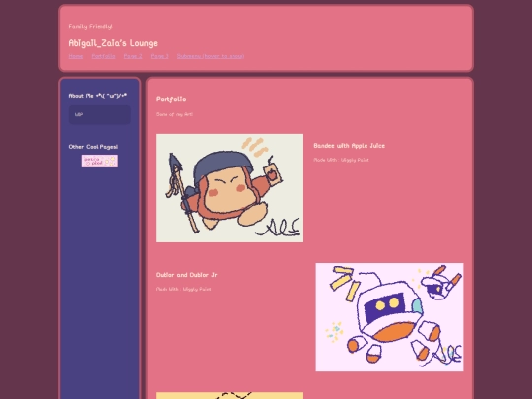The width and height of the screenshot is (532, 399).
Task: Click the Submenu (hover to show) link
Action: 211,56
